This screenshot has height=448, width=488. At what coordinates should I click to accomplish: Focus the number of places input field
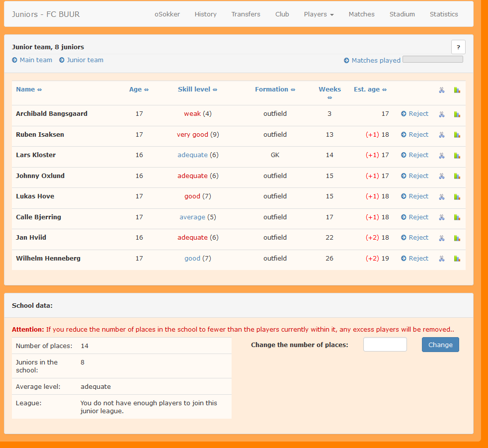tap(385, 344)
